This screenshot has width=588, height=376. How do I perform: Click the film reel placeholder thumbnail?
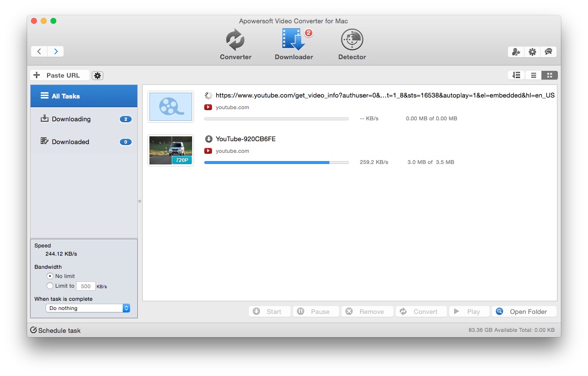(171, 107)
